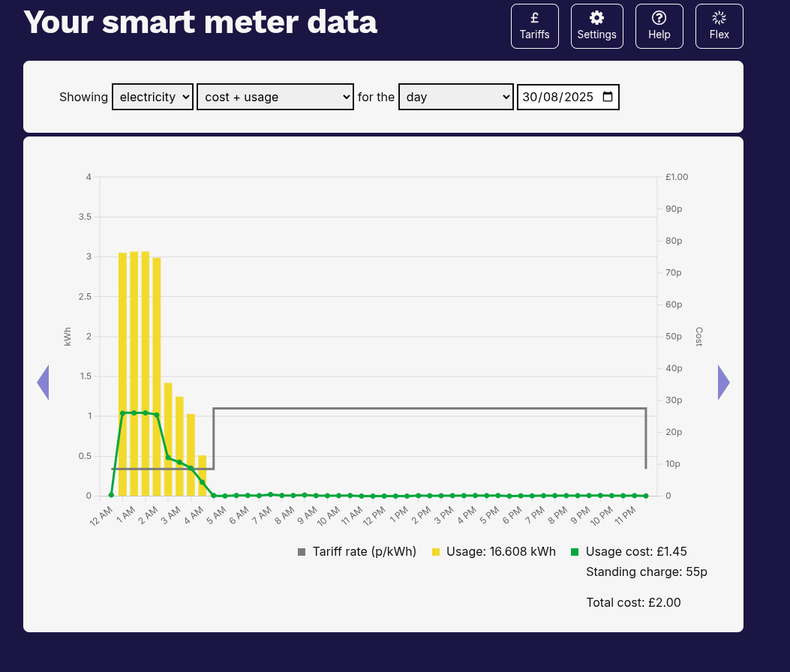Click the gear icon inside the Settings button

(596, 16)
